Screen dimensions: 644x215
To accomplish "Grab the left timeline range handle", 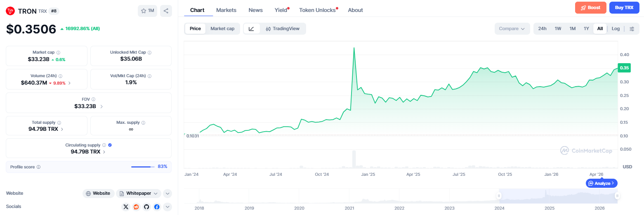I will pyautogui.click(x=499, y=196).
